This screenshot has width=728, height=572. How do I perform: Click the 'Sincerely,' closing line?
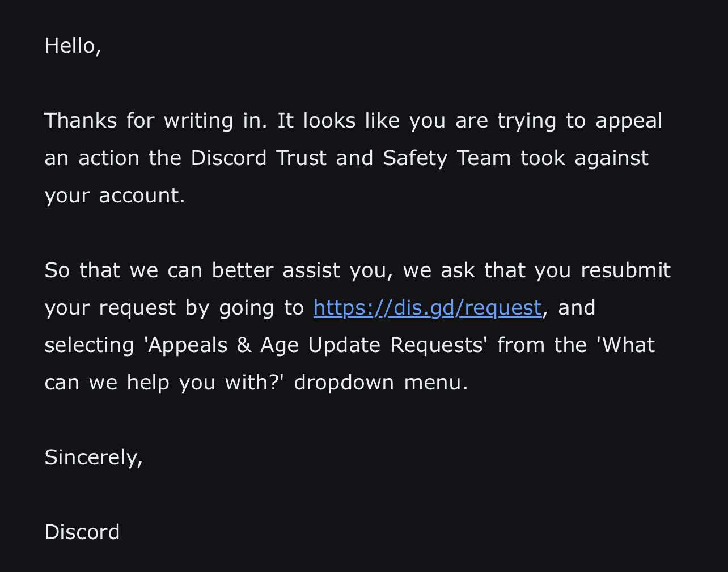(x=94, y=457)
